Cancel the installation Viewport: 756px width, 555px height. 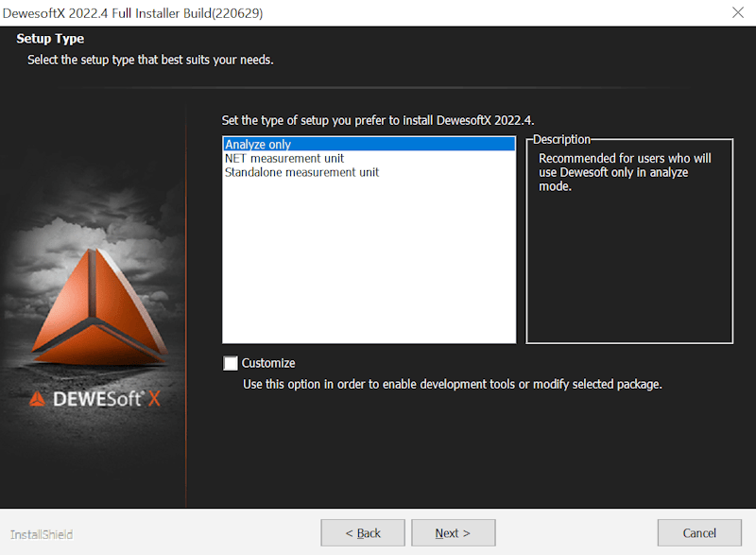pyautogui.click(x=699, y=533)
